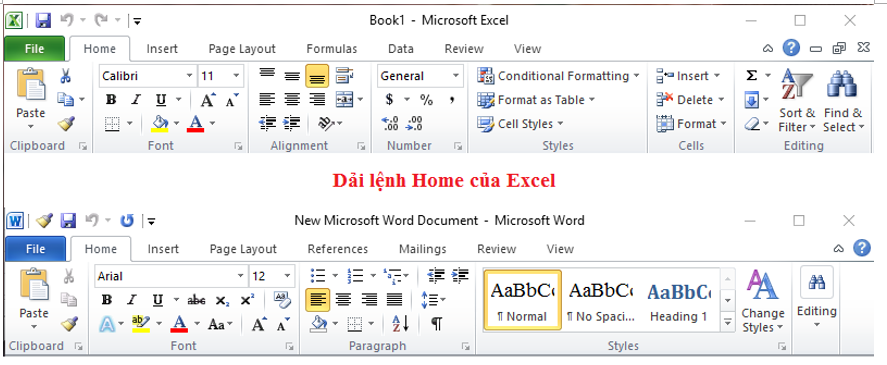Viewport: 887px width, 365px height.
Task: Click Cell Styles in Excel Styles group
Action: click(520, 123)
